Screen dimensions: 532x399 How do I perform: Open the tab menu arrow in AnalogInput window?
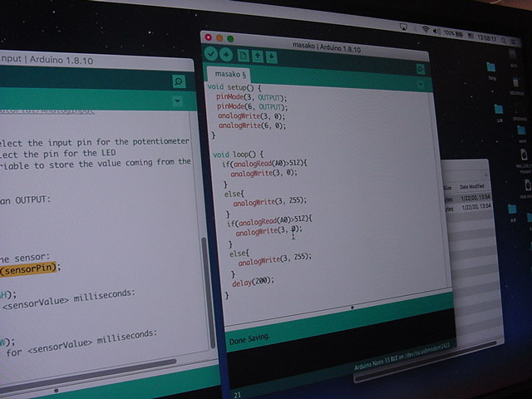click(177, 101)
